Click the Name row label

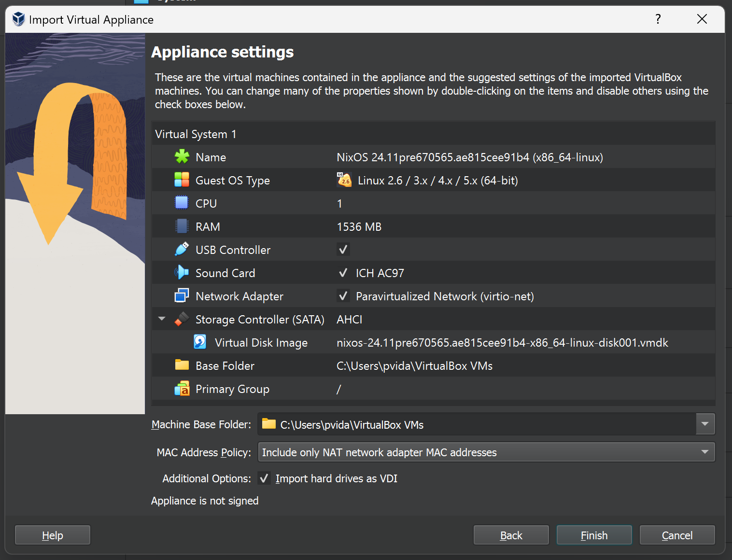pos(211,157)
